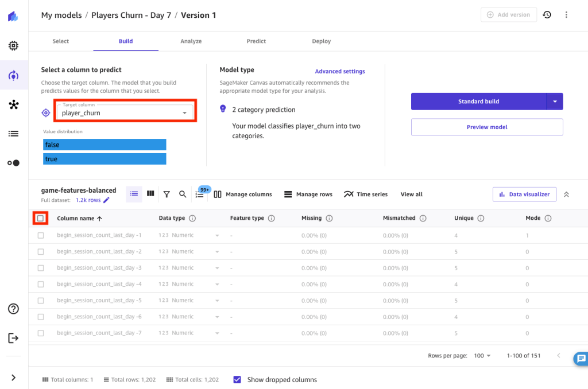Go to My models breadcrumb
The image size is (588, 389).
pyautogui.click(x=61, y=15)
